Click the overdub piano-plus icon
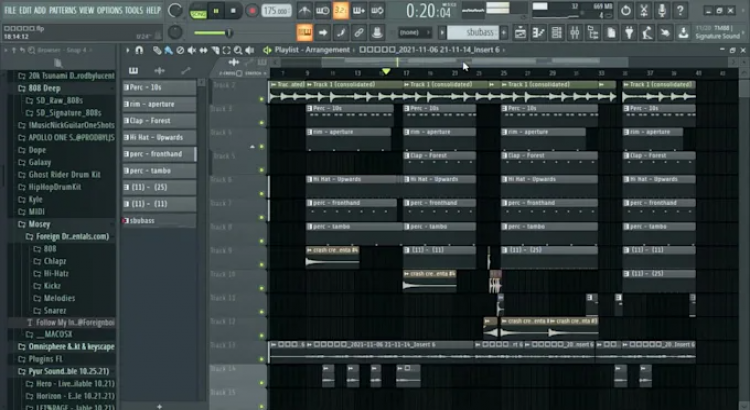750x410 pixels. tap(359, 10)
